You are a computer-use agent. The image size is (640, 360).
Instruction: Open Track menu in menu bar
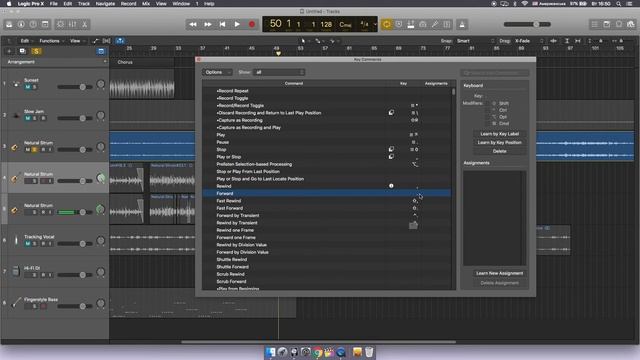pos(84,4)
